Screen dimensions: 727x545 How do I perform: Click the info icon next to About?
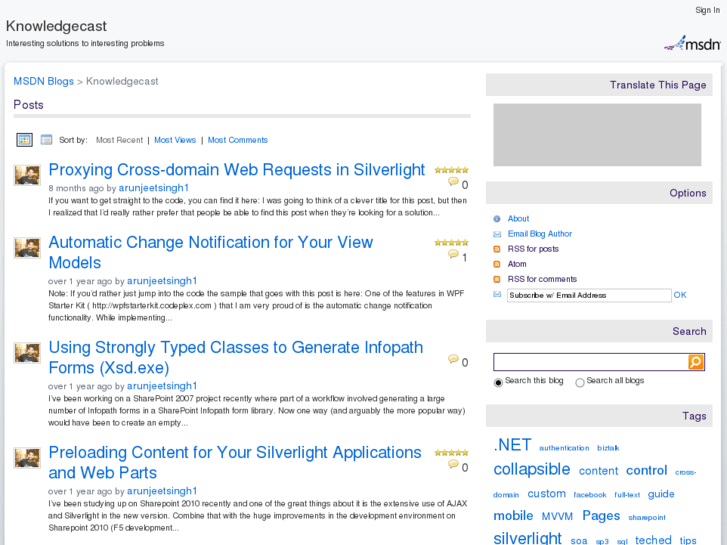coord(497,218)
